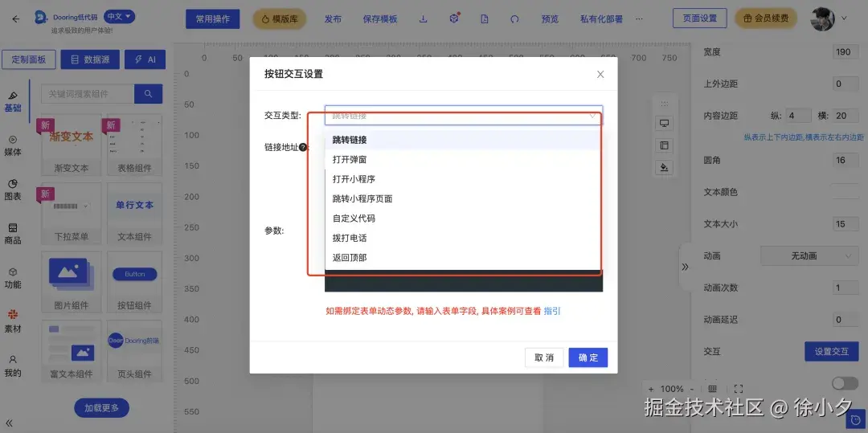Image resolution: width=868 pixels, height=433 pixels.
Task: Click the layout panel icon in floating toolbar
Action: pyautogui.click(x=665, y=145)
